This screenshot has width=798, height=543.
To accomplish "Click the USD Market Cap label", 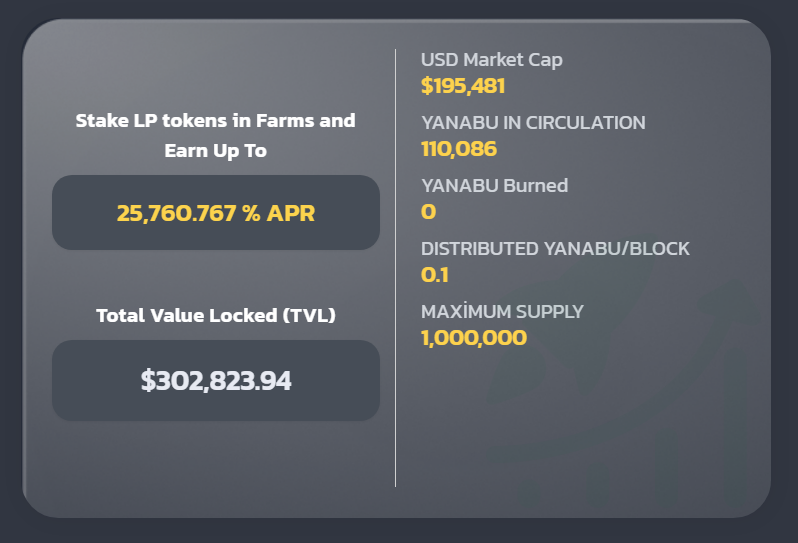I will pyautogui.click(x=491, y=60).
